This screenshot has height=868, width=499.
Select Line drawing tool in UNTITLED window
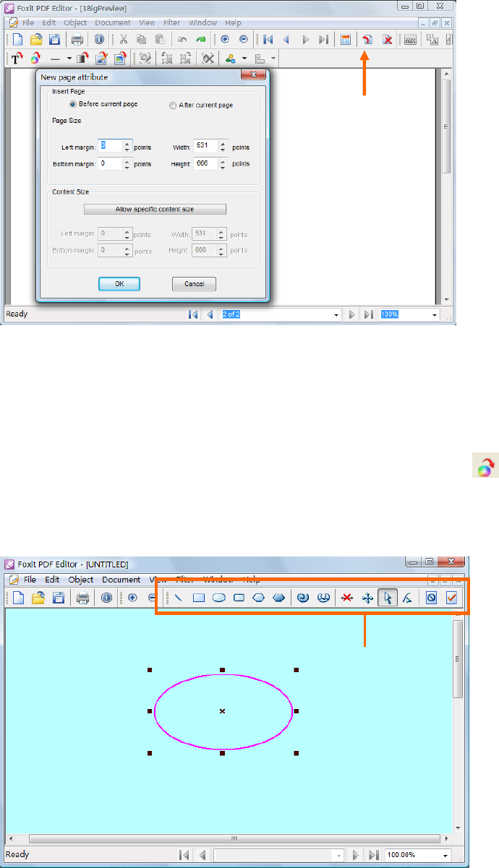(x=178, y=598)
